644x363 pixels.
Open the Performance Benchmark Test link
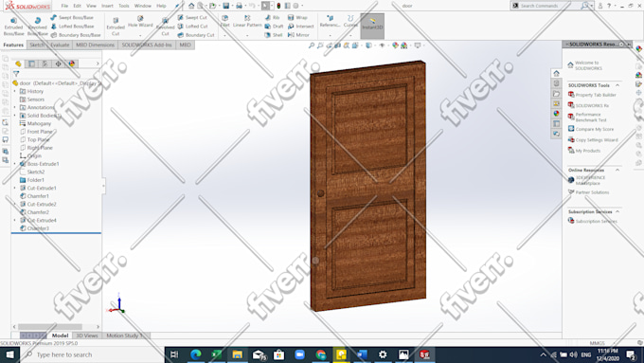[587, 118]
